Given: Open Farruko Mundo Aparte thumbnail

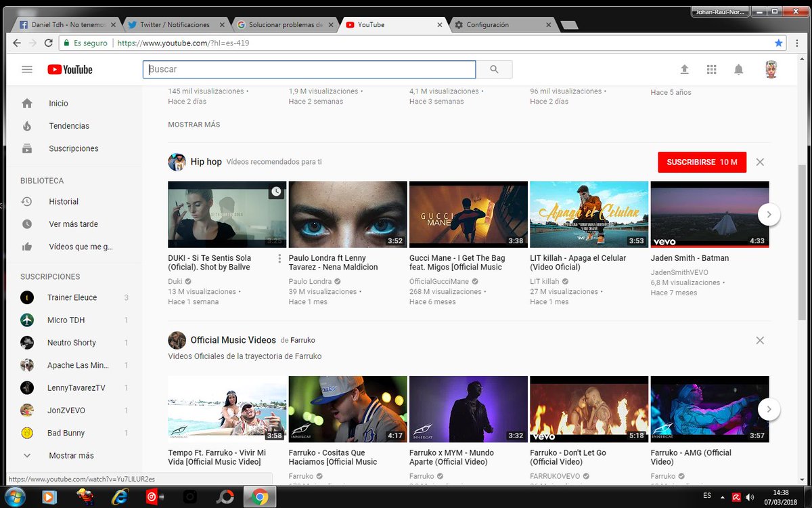Looking at the screenshot, I should [468, 409].
